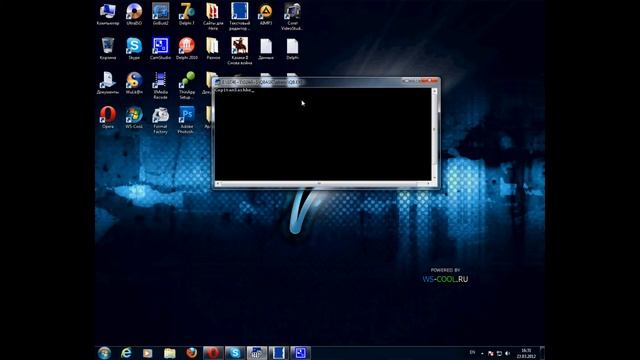Click the EN language indicator
The height and width of the screenshot is (360, 640).
pos(472,353)
